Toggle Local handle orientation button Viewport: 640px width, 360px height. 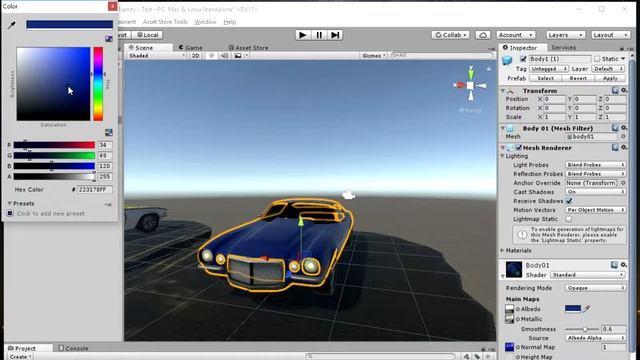(x=148, y=35)
